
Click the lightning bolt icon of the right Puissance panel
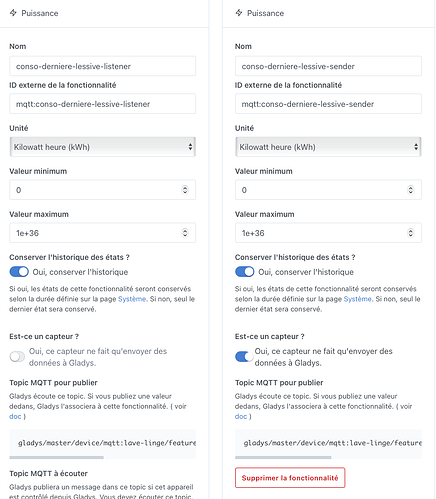pos(239,13)
